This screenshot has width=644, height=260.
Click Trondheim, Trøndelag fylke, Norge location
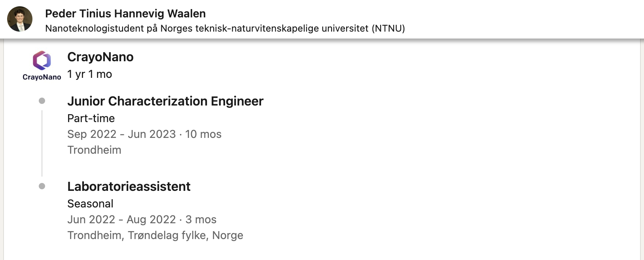(x=155, y=236)
